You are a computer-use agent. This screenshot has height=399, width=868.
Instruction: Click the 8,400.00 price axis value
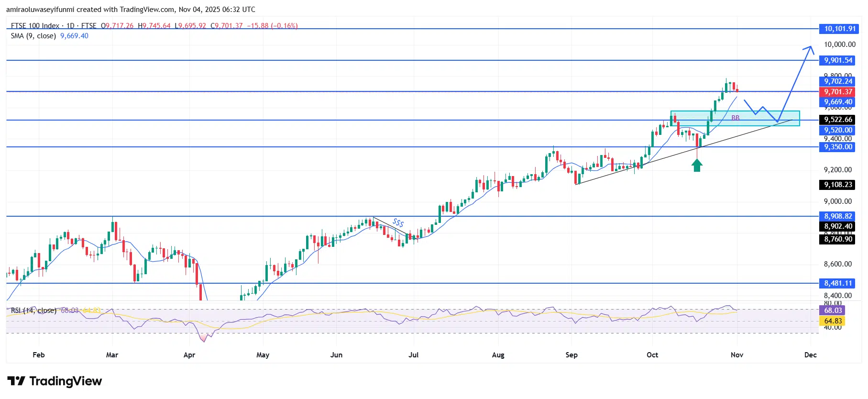[x=837, y=296]
